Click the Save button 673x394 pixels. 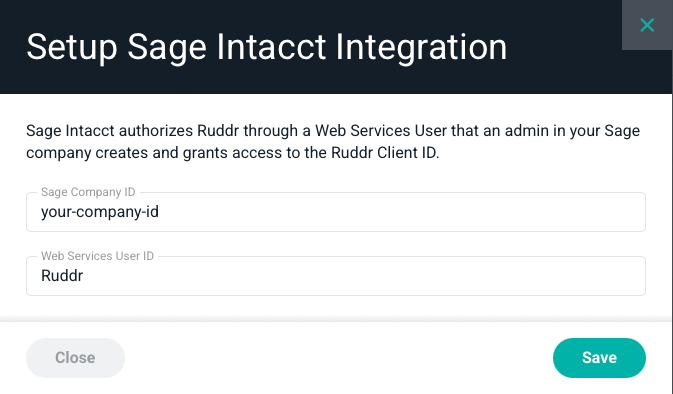(599, 358)
